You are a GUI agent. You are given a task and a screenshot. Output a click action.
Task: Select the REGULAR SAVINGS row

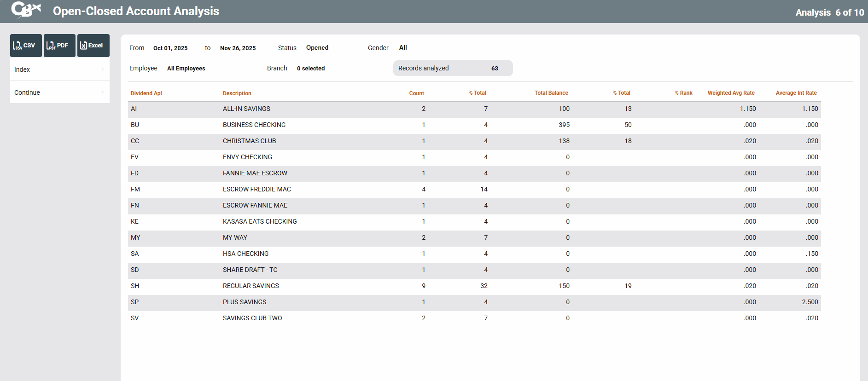[251, 286]
